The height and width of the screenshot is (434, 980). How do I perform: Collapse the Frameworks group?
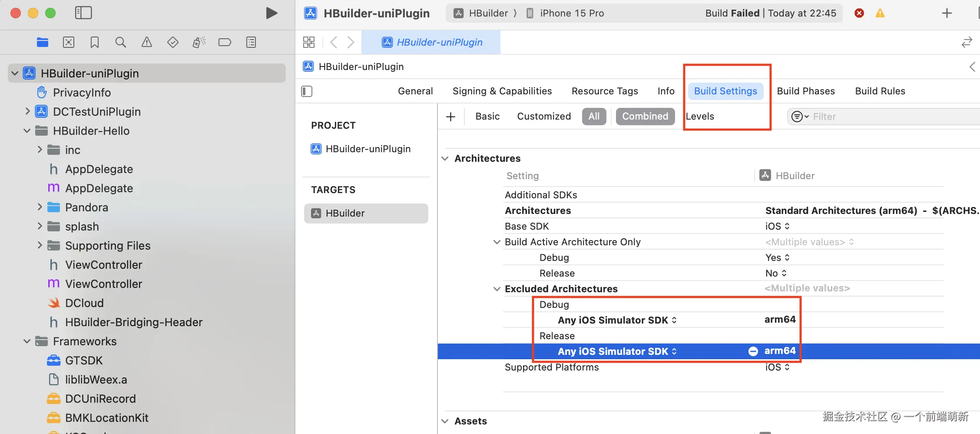click(x=27, y=341)
